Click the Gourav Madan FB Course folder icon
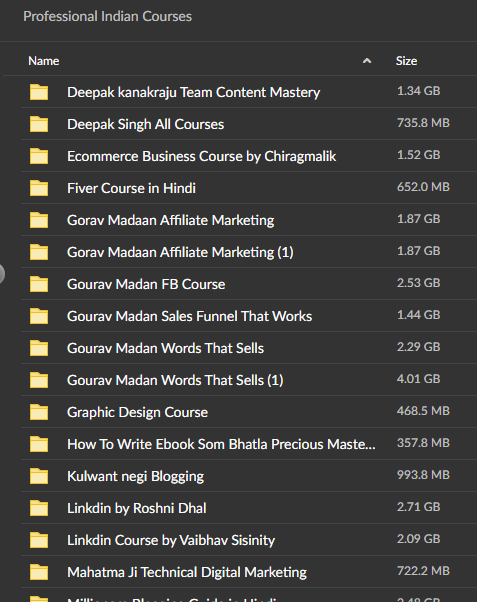The height and width of the screenshot is (602, 477). (x=39, y=284)
